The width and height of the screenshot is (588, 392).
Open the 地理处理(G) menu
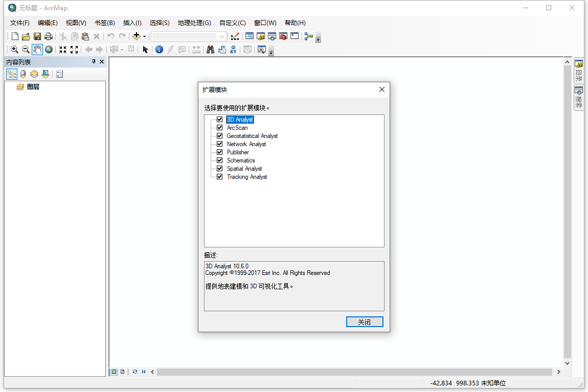(194, 23)
